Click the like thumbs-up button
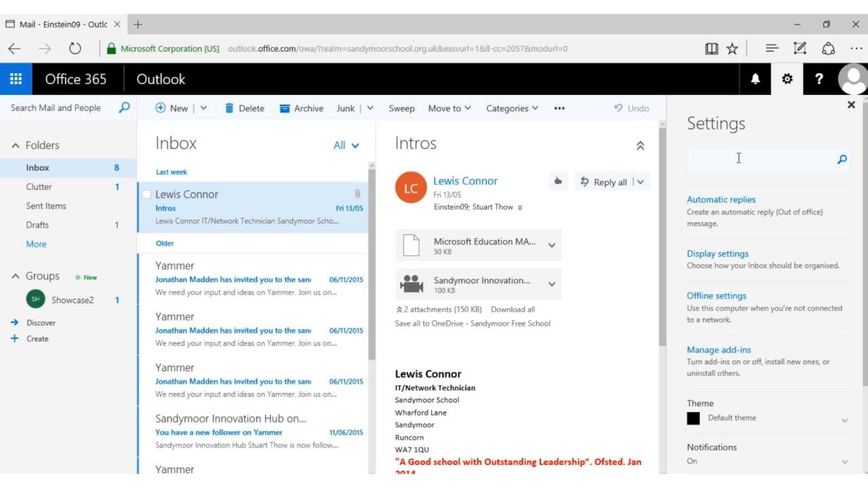The image size is (868, 488). 557,181
